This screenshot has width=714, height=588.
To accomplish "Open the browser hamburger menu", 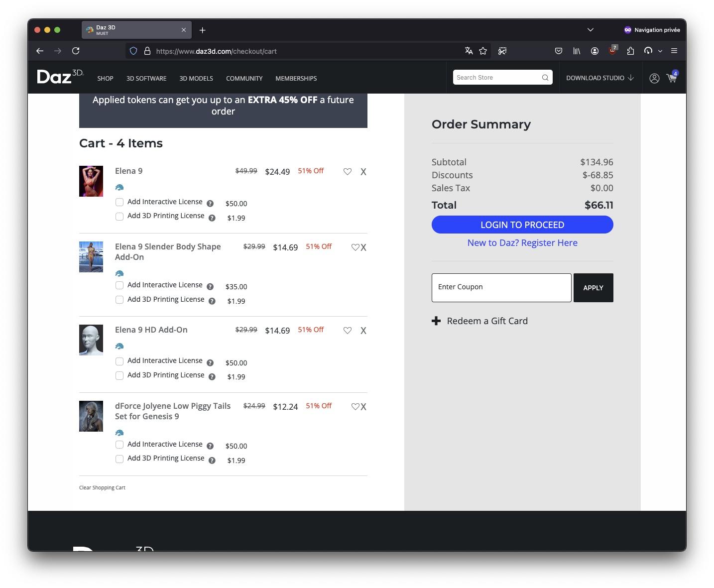I will [674, 51].
